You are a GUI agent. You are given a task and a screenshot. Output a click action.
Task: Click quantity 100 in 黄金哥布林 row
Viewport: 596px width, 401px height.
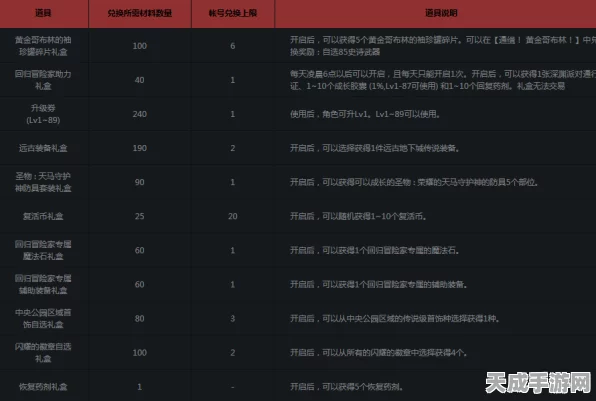point(139,46)
